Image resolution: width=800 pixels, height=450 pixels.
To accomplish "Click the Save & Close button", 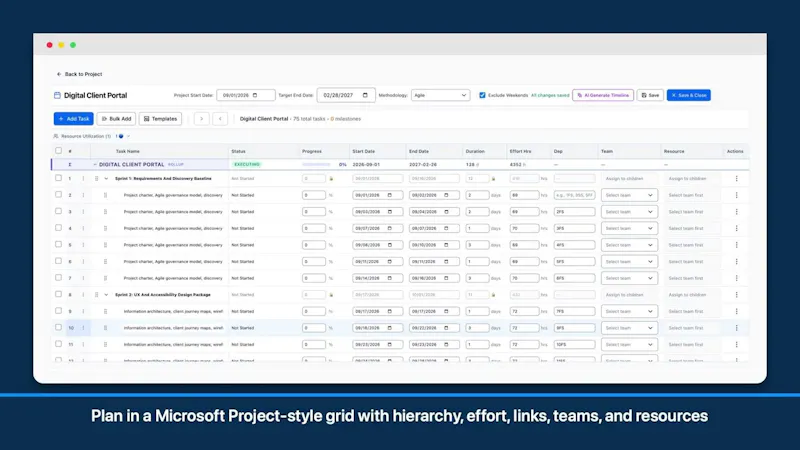I will click(x=688, y=95).
